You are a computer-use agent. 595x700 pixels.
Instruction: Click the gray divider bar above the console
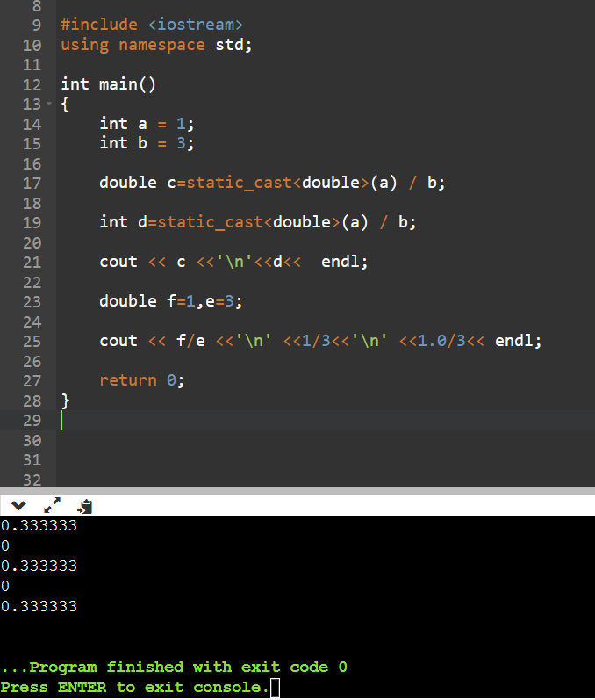(297, 491)
